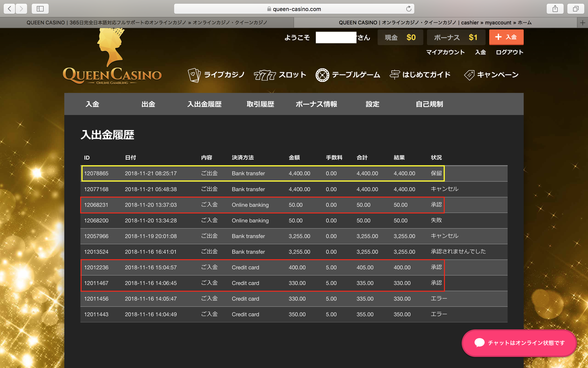Click transaction ID 12057966
Screen dimensions: 588x368
tap(96, 236)
